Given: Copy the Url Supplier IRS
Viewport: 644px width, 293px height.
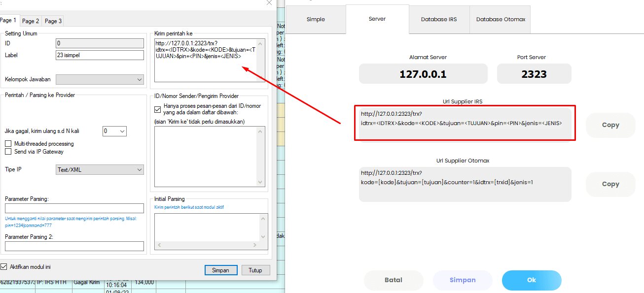Looking at the screenshot, I should coord(610,125).
